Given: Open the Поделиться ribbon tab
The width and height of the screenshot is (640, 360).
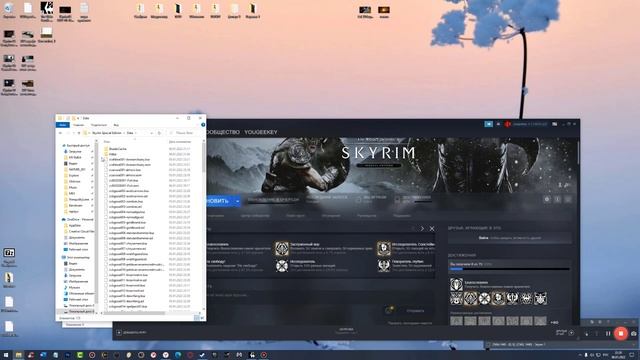Looking at the screenshot, I should 98,125.
